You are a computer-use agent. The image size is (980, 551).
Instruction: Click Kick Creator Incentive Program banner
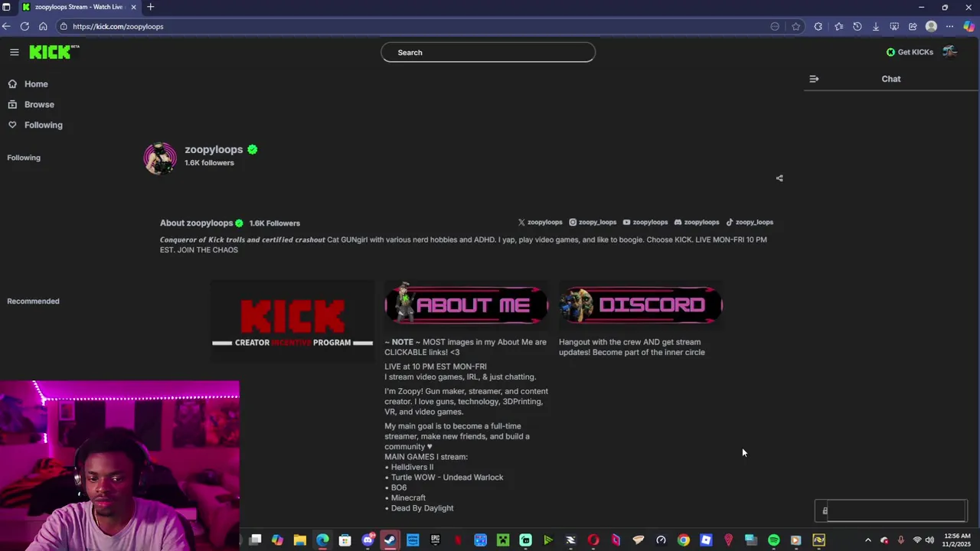click(292, 321)
